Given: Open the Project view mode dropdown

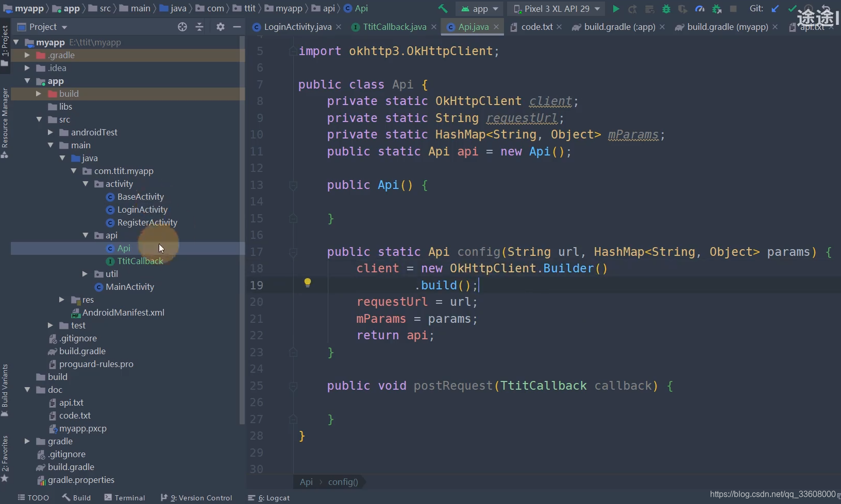Looking at the screenshot, I should tap(42, 27).
